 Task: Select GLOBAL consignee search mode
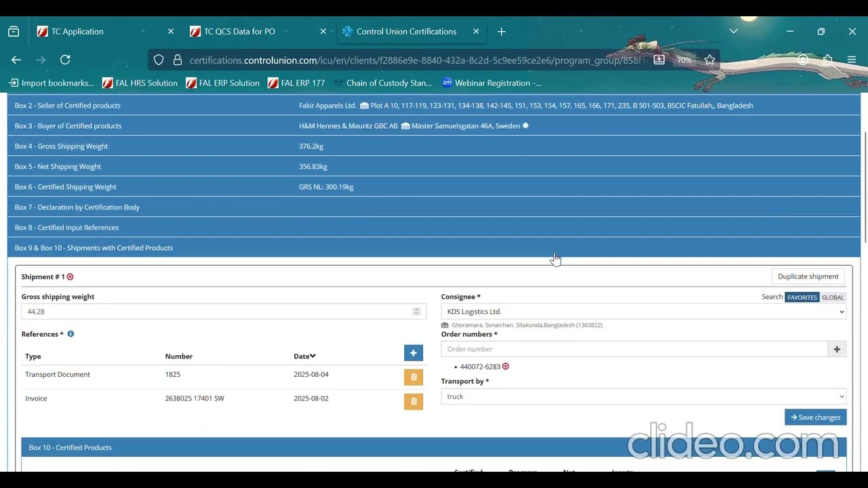pos(833,297)
